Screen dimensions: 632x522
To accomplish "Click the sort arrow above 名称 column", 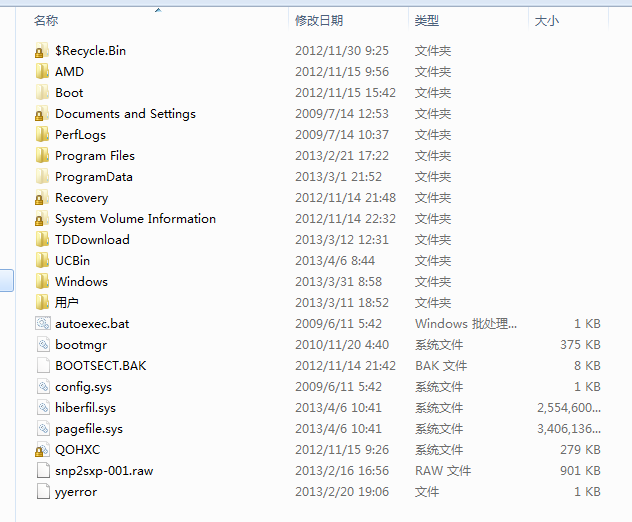I will pos(158,10).
